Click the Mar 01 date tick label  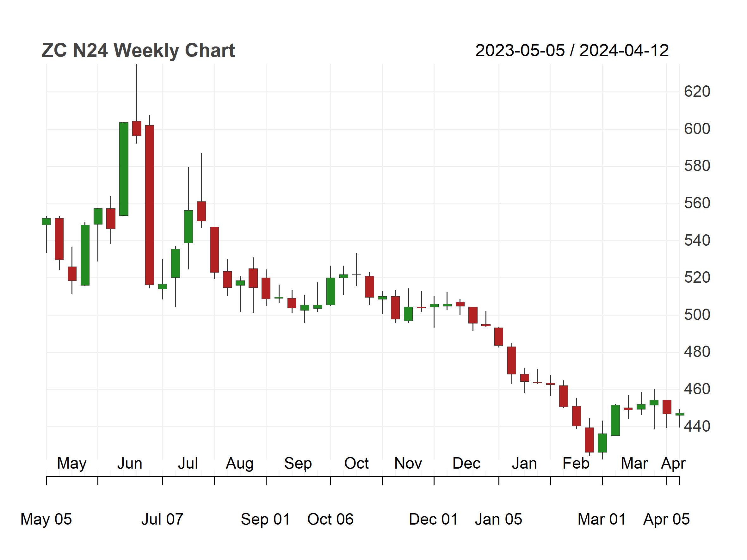click(602, 520)
